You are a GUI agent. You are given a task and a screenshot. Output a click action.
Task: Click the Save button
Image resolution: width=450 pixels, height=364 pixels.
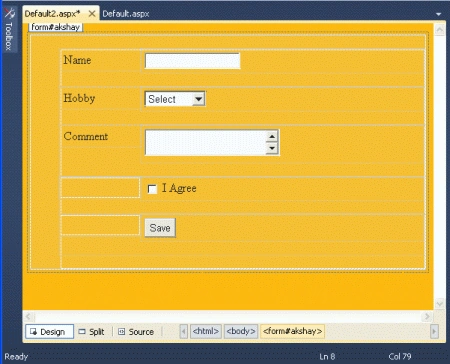pos(160,228)
